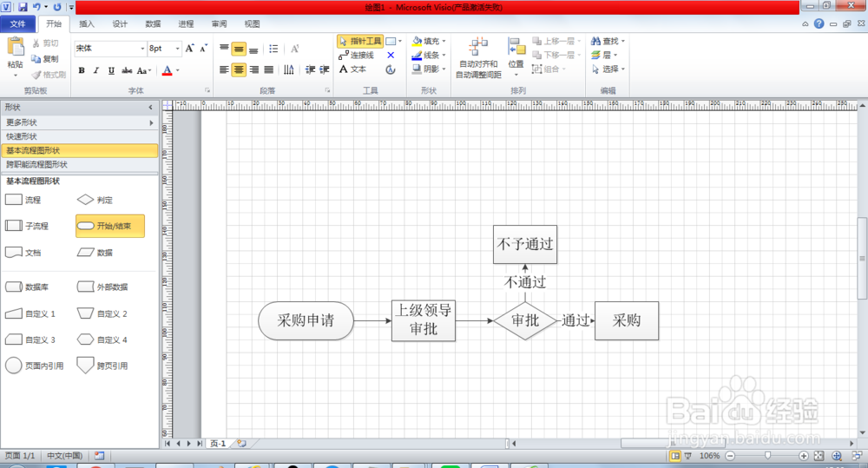Toggle Bold formatting

tap(82, 70)
